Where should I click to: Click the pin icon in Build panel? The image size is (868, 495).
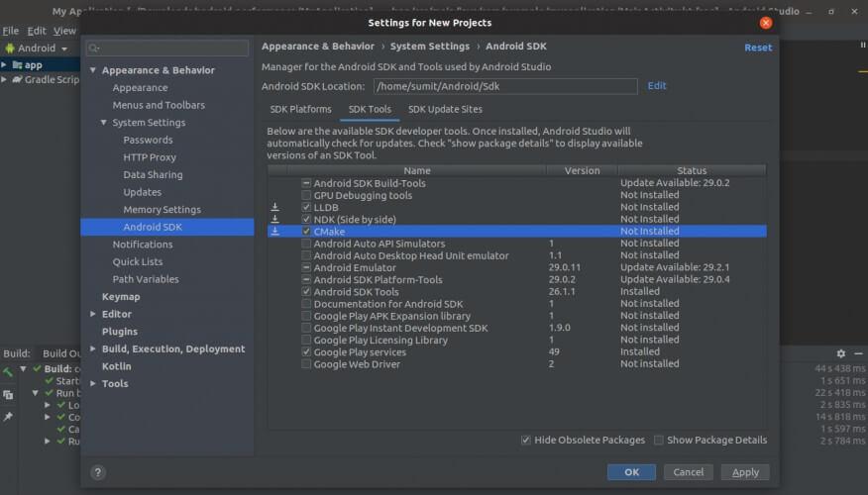pyautogui.click(x=8, y=417)
